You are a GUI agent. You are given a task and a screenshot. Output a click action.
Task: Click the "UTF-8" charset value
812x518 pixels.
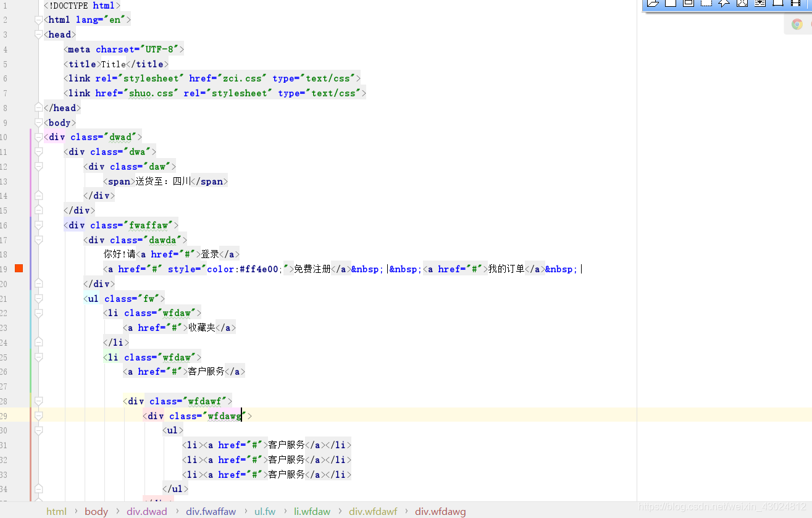coord(160,49)
